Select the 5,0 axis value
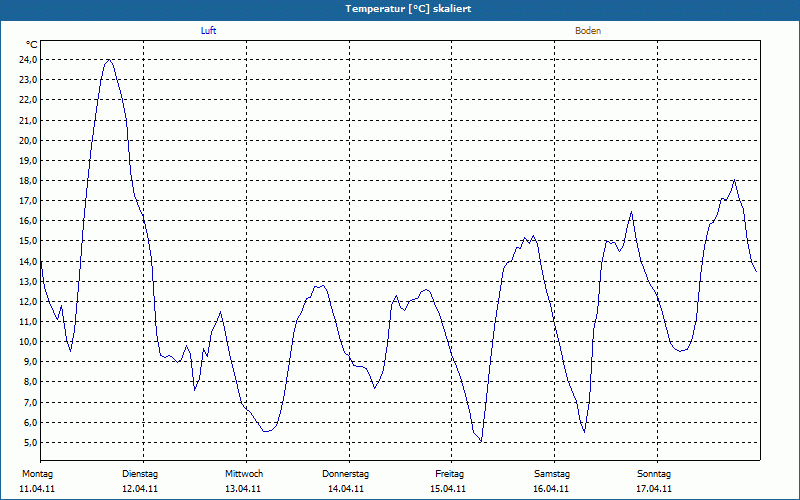Viewport: 800px width, 500px height. coord(30,442)
